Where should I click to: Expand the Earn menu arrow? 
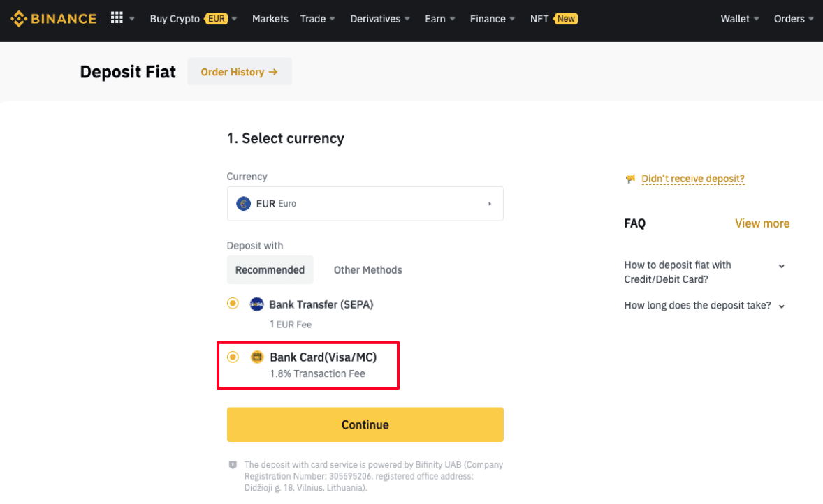pyautogui.click(x=453, y=19)
